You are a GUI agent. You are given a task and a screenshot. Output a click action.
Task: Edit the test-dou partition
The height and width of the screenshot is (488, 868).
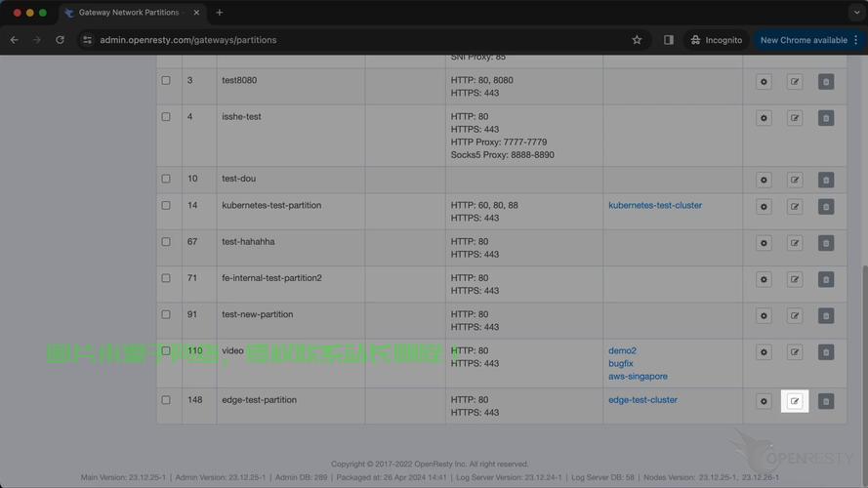pos(795,181)
